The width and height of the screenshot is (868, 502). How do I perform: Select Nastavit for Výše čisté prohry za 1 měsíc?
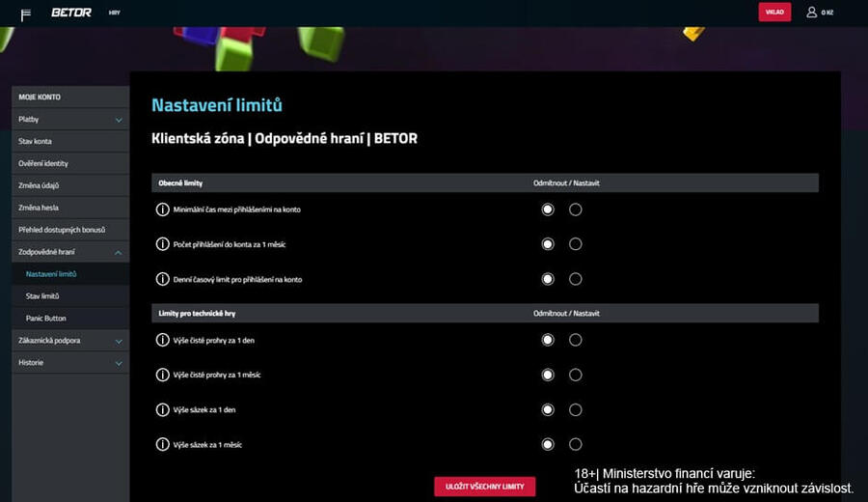pyautogui.click(x=575, y=375)
